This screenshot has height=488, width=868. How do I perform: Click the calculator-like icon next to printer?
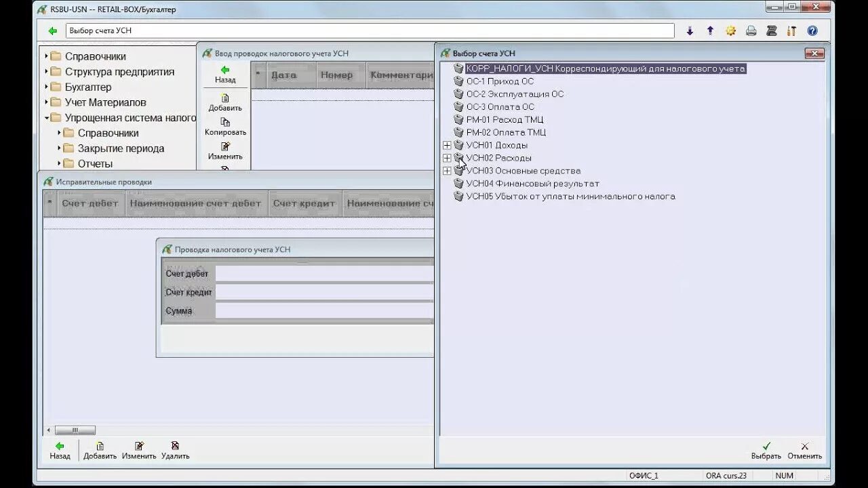771,30
